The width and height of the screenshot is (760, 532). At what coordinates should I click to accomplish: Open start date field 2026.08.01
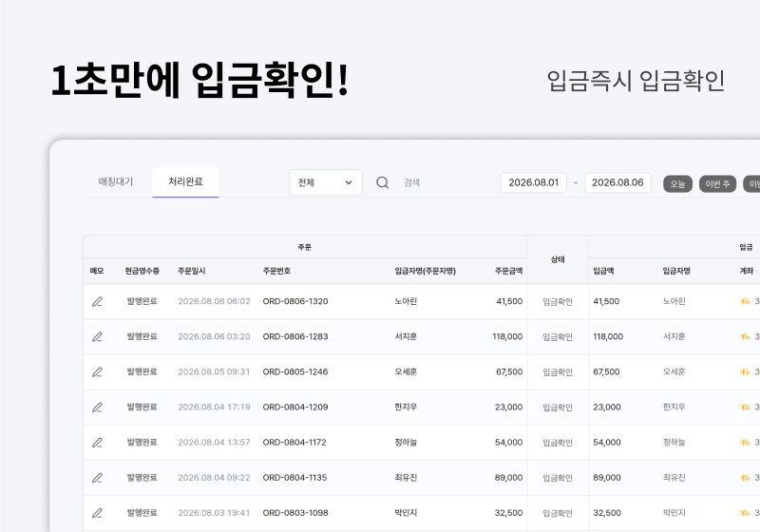click(534, 182)
